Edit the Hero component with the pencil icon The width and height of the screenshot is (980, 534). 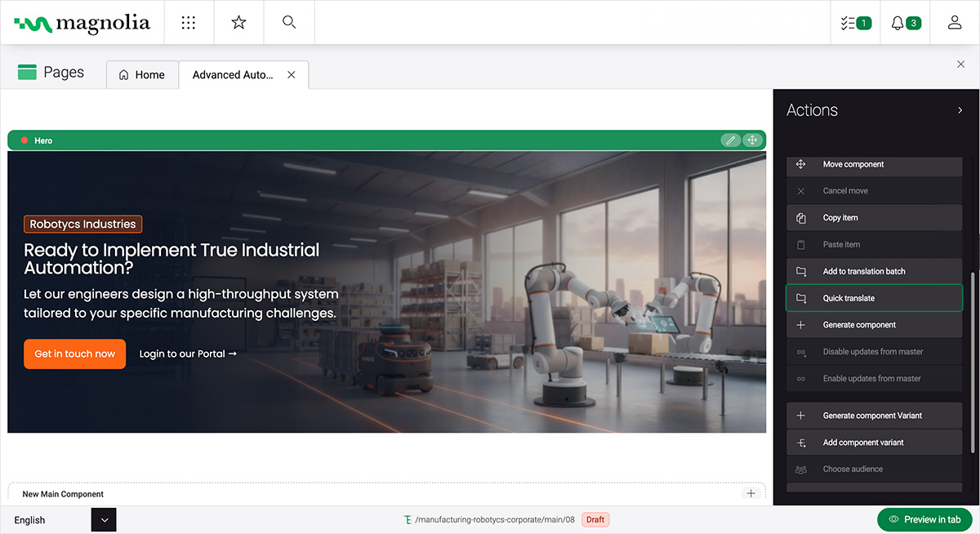coord(730,140)
